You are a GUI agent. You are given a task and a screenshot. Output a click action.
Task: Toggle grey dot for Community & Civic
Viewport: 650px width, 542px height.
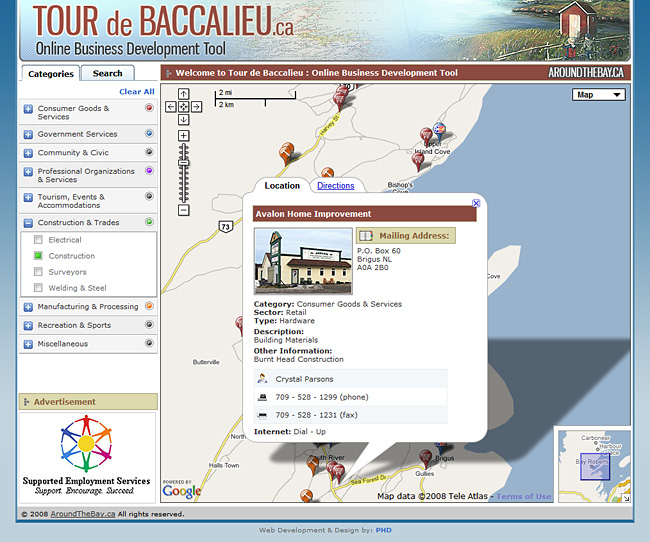149,152
